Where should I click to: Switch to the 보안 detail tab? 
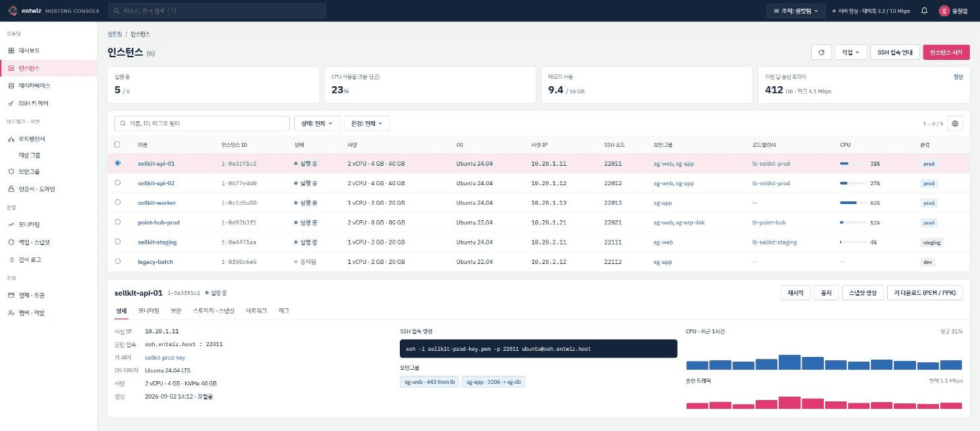[x=176, y=310]
